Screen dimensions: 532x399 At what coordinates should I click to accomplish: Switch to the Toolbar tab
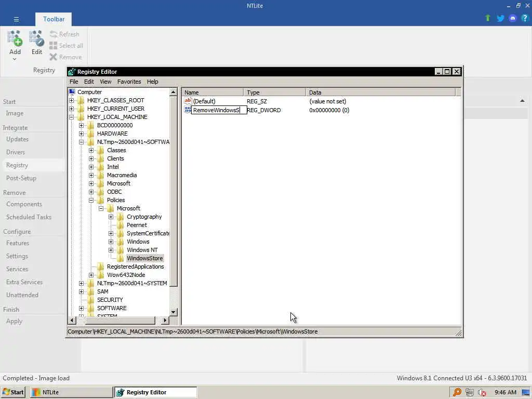click(54, 19)
